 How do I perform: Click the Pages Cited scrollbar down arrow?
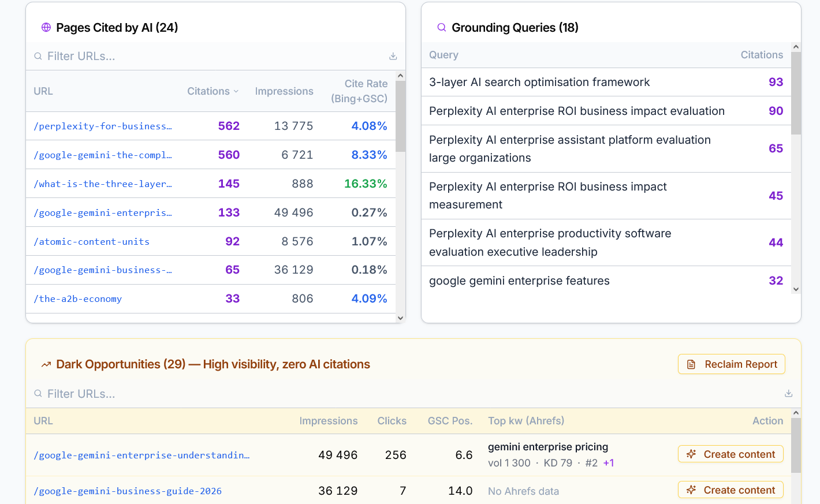tap(401, 318)
